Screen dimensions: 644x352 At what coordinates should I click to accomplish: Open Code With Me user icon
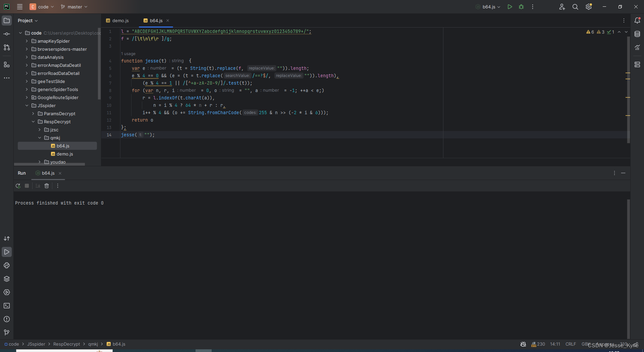(562, 7)
